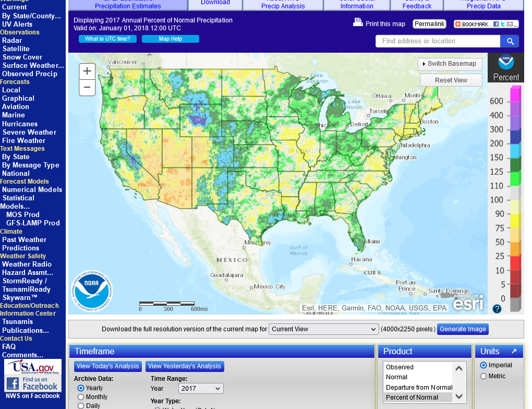Open the Precip Data tab

483,4
